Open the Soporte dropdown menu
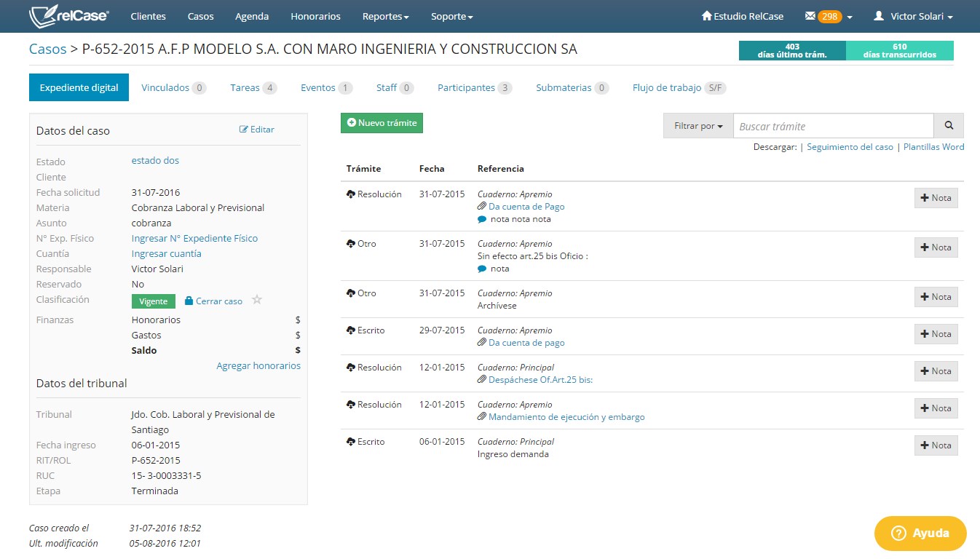Image resolution: width=980 pixels, height=559 pixels. click(x=452, y=16)
